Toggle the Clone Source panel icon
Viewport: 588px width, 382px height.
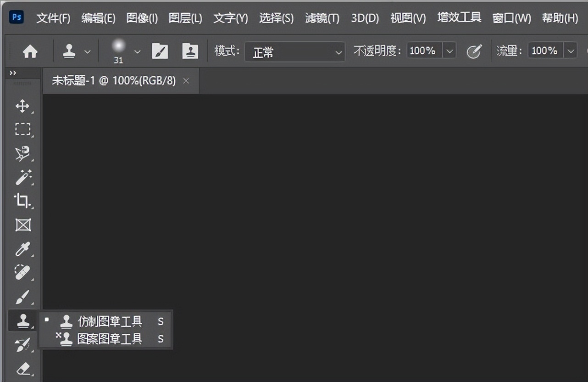tap(190, 51)
